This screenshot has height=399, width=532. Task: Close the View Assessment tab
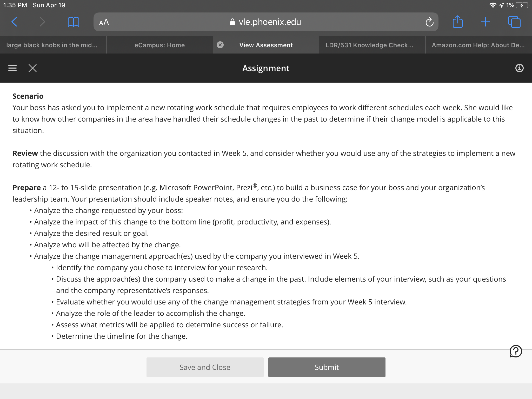point(220,45)
